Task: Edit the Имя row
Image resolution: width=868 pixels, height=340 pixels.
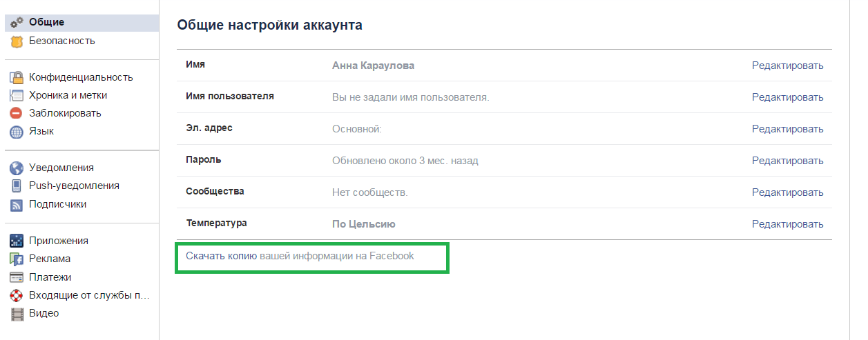Action: (x=787, y=66)
